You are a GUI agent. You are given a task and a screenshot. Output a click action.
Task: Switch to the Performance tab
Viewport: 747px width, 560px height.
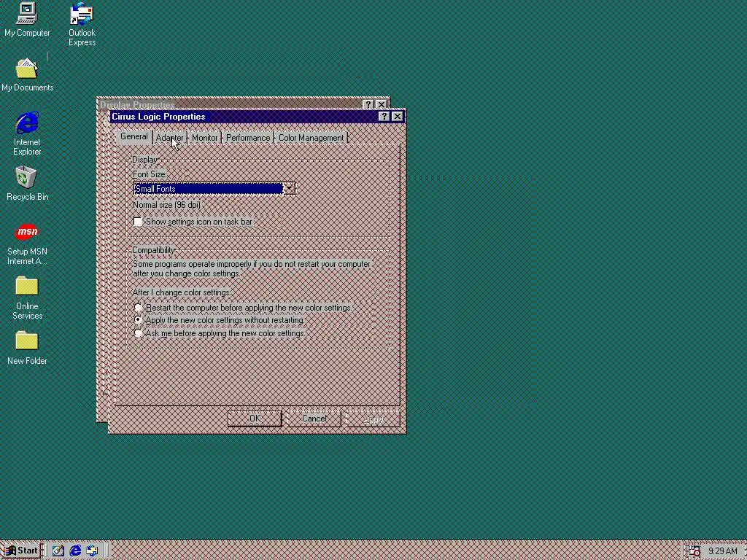pyautogui.click(x=248, y=138)
